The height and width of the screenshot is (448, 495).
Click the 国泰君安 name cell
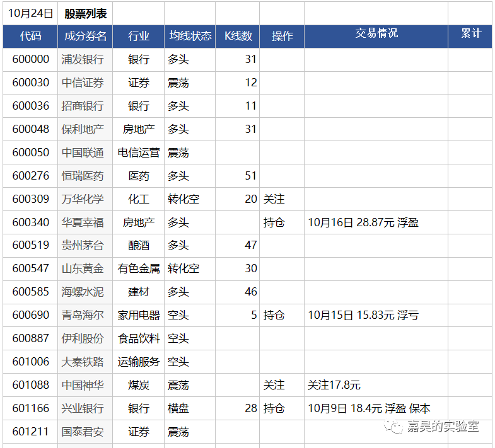[85, 432]
